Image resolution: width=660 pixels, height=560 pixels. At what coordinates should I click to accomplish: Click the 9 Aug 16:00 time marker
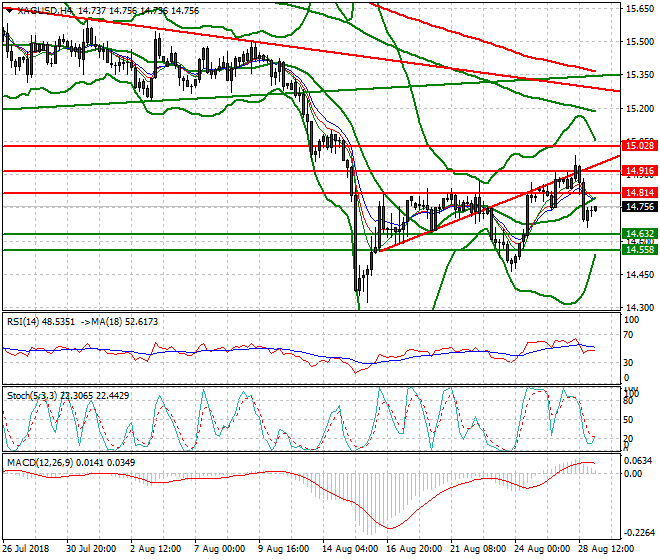coord(284,549)
